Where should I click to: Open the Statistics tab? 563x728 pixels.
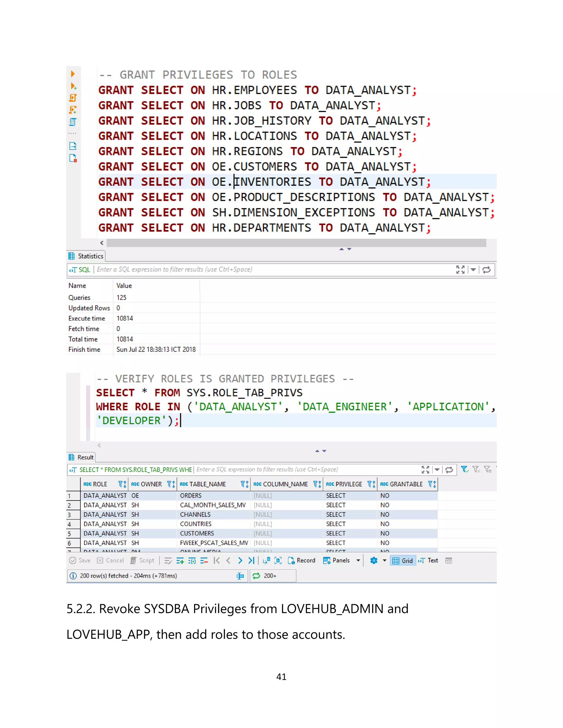[x=86, y=256]
